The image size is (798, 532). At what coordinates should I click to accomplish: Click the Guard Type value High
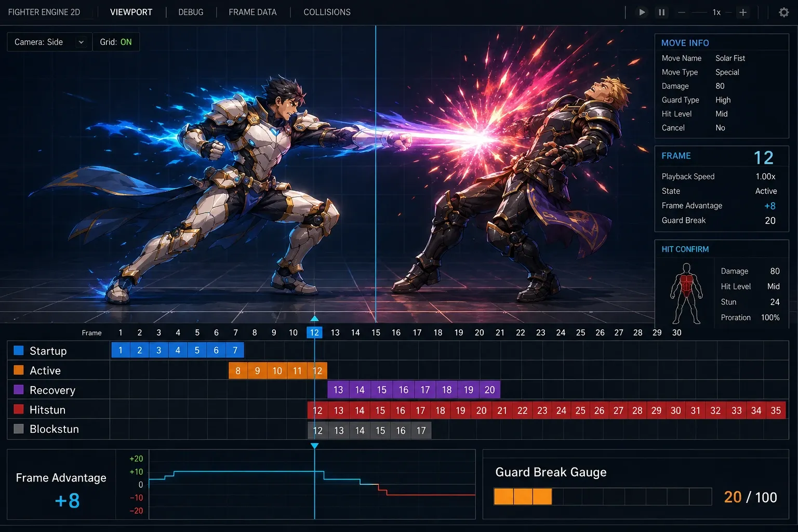pos(723,100)
